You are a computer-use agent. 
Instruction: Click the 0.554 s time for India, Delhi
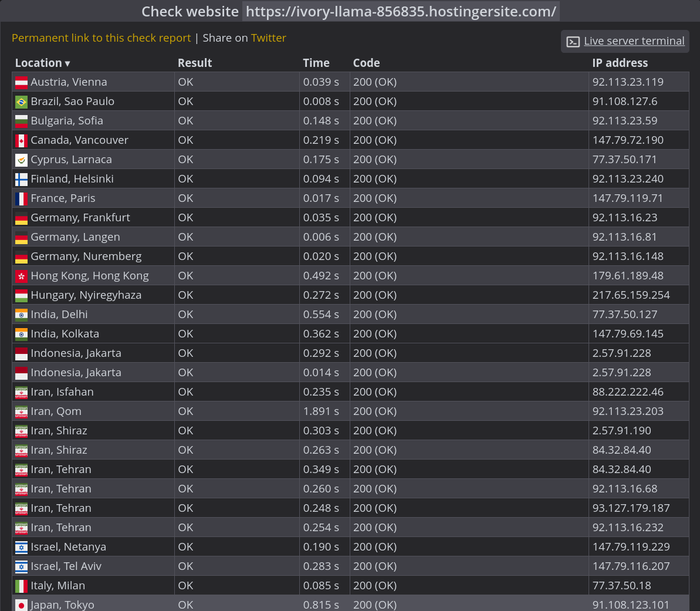(x=321, y=315)
